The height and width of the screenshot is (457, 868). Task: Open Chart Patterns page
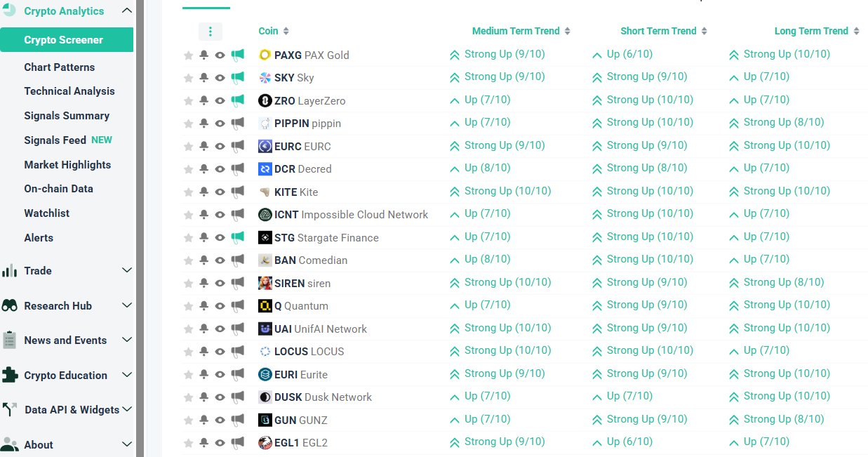click(60, 67)
